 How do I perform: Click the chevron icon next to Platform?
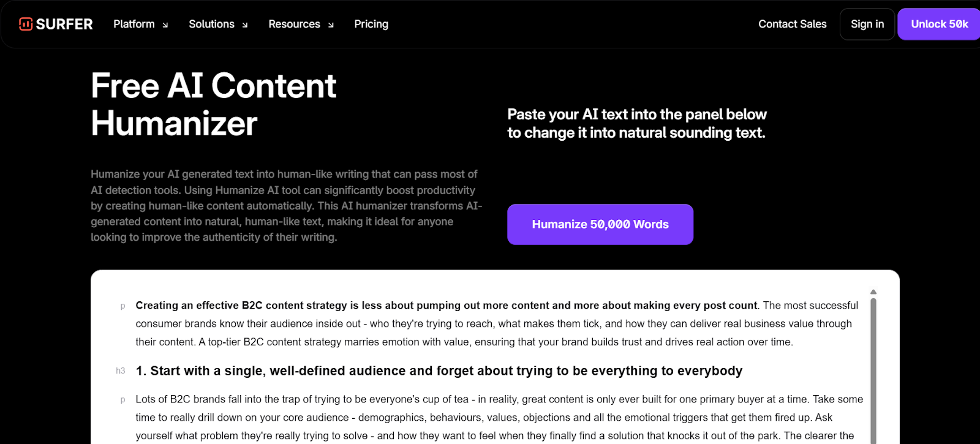[165, 25]
